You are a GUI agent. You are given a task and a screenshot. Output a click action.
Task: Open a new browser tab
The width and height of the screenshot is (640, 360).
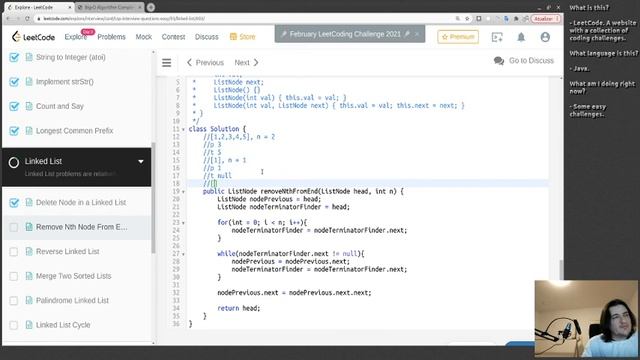tap(151, 7)
